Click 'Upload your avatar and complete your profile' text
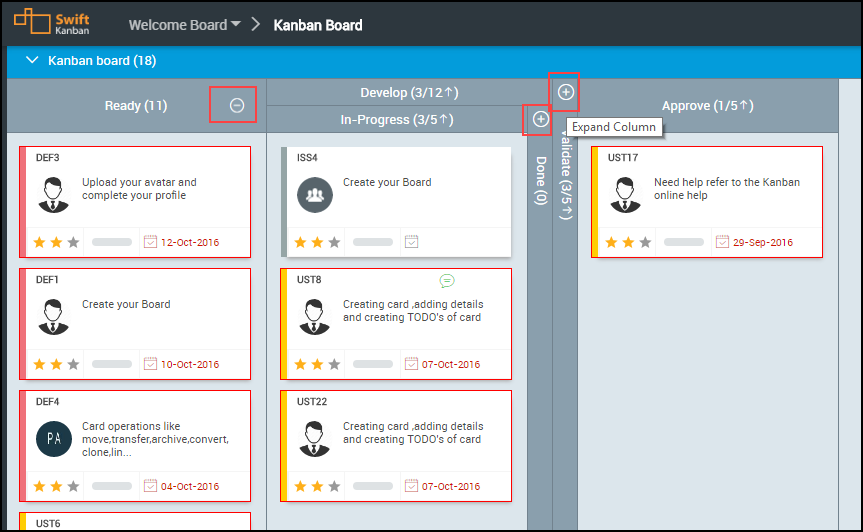 139,189
